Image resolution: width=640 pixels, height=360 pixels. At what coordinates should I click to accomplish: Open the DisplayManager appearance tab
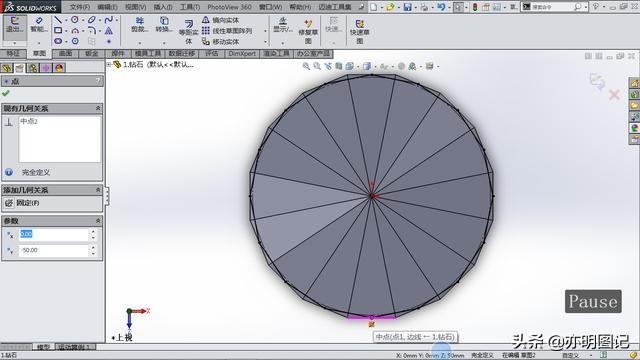pyautogui.click(x=59, y=68)
